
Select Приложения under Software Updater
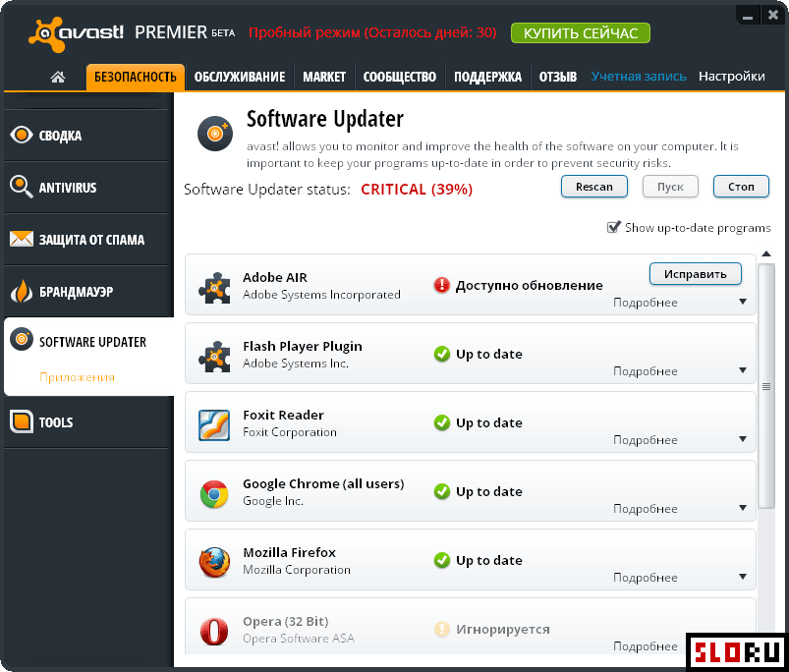click(77, 377)
